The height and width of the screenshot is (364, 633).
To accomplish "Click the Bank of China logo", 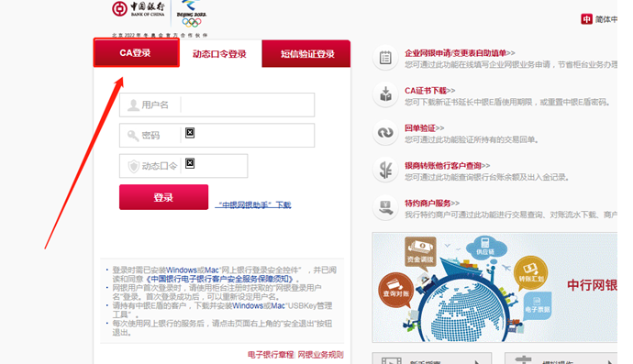I will coord(139,9).
